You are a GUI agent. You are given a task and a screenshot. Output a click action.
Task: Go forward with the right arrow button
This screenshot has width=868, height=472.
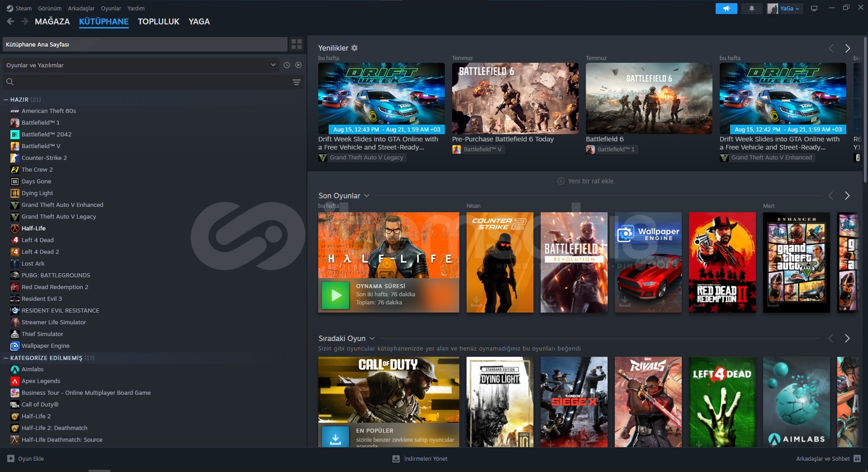tap(25, 21)
